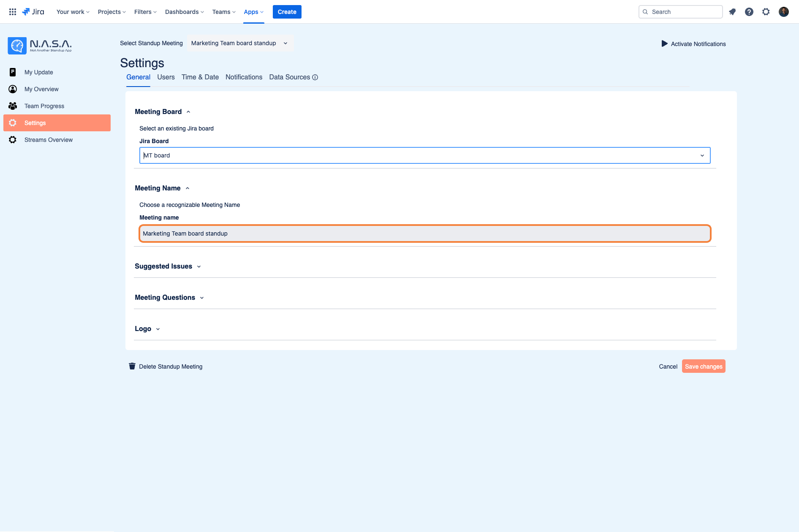The width and height of the screenshot is (799, 532).
Task: Open the Filters dropdown menu
Action: 145,12
